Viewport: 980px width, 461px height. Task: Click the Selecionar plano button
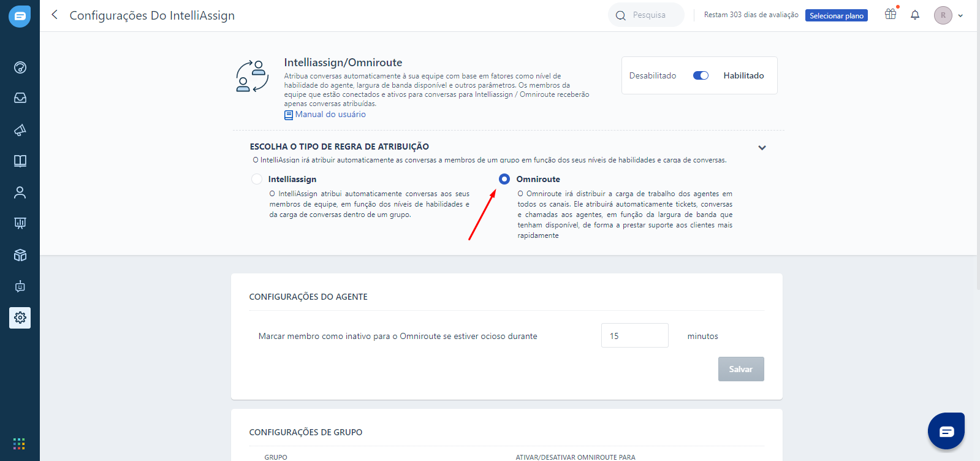[x=837, y=15]
